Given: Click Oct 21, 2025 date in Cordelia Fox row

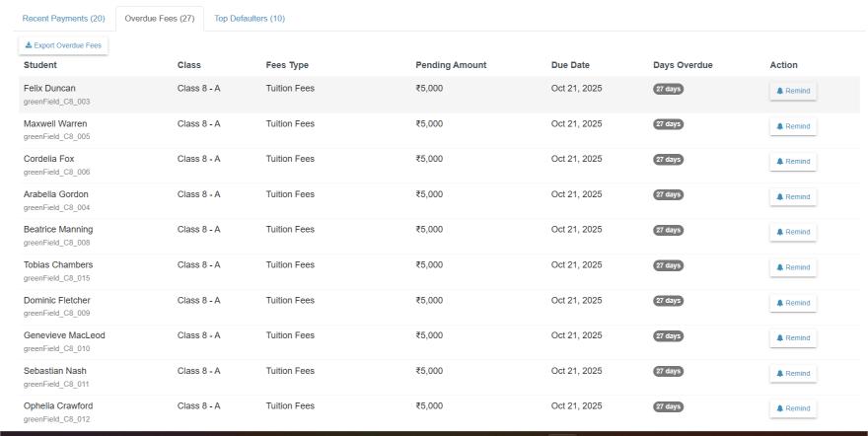Looking at the screenshot, I should click(x=576, y=159).
